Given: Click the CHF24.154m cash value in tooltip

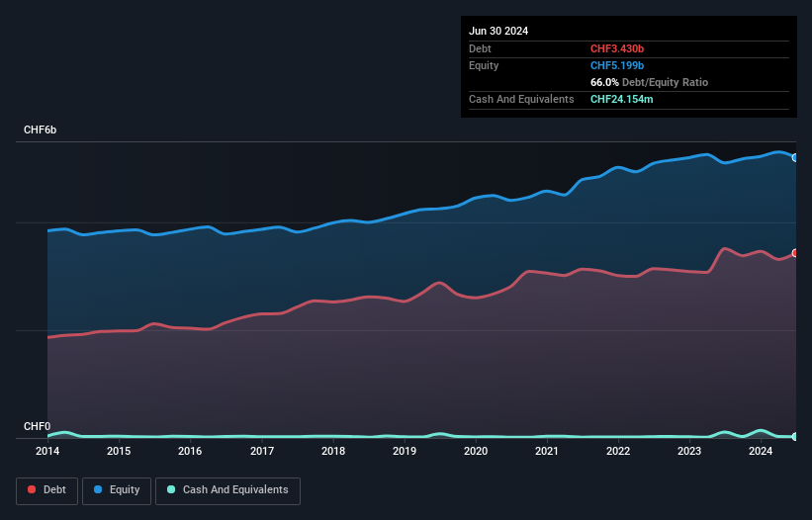Looking at the screenshot, I should click(x=621, y=99).
